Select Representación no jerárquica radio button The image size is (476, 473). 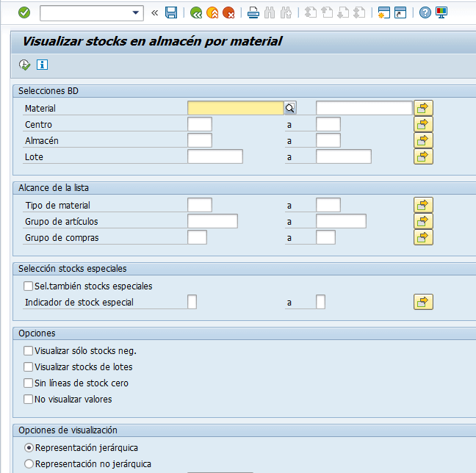[29, 464]
